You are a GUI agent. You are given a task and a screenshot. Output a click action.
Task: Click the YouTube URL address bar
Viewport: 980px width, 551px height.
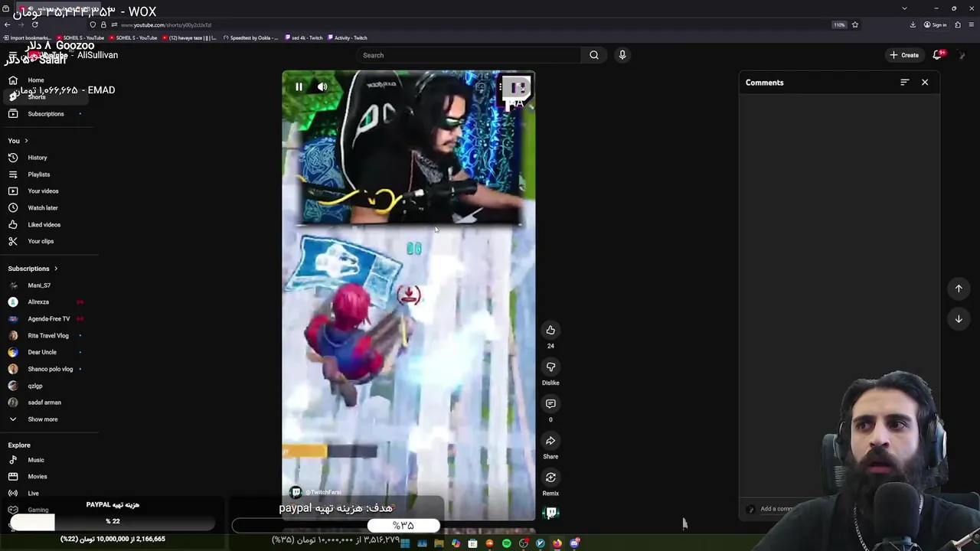tap(459, 24)
